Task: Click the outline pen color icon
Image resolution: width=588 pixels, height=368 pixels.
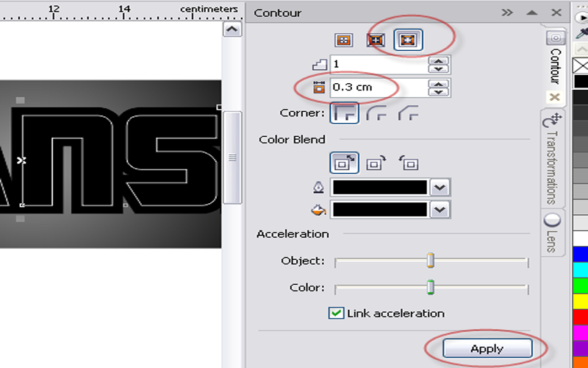Action: pyautogui.click(x=318, y=187)
